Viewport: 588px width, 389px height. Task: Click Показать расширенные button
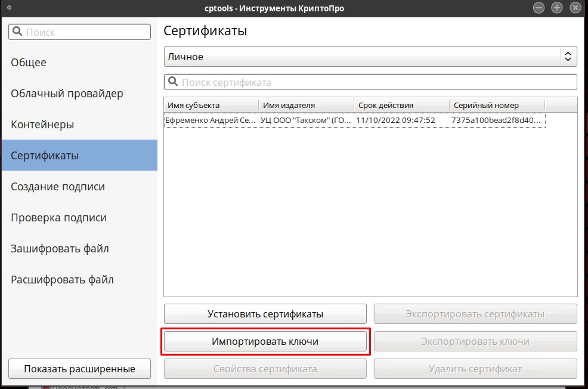79,369
